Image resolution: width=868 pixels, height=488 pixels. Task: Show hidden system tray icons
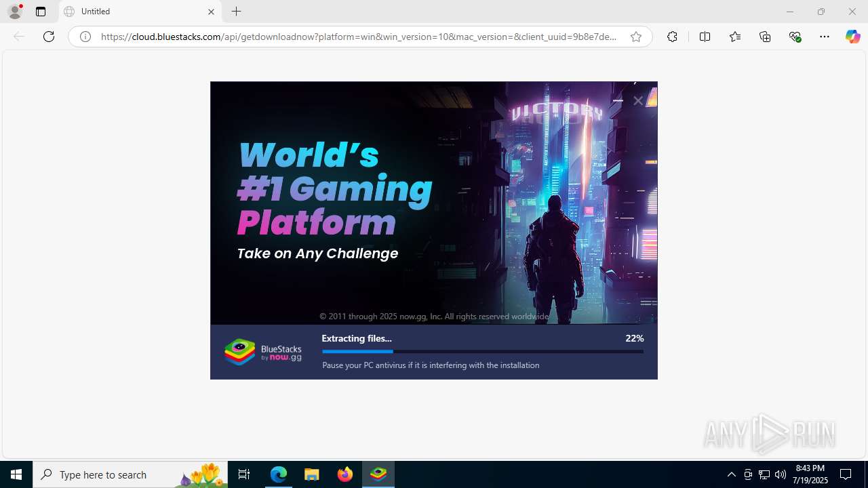[731, 474]
